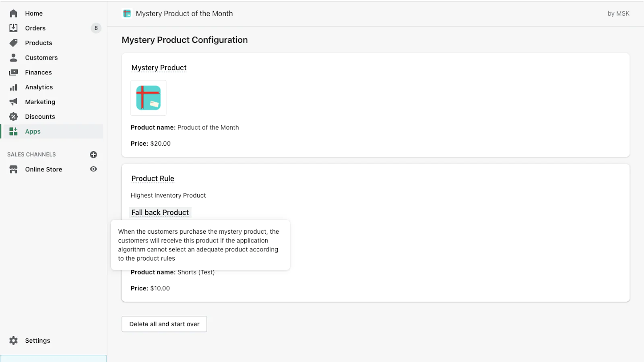Click the Fall back Product heading
The height and width of the screenshot is (362, 644).
point(160,212)
